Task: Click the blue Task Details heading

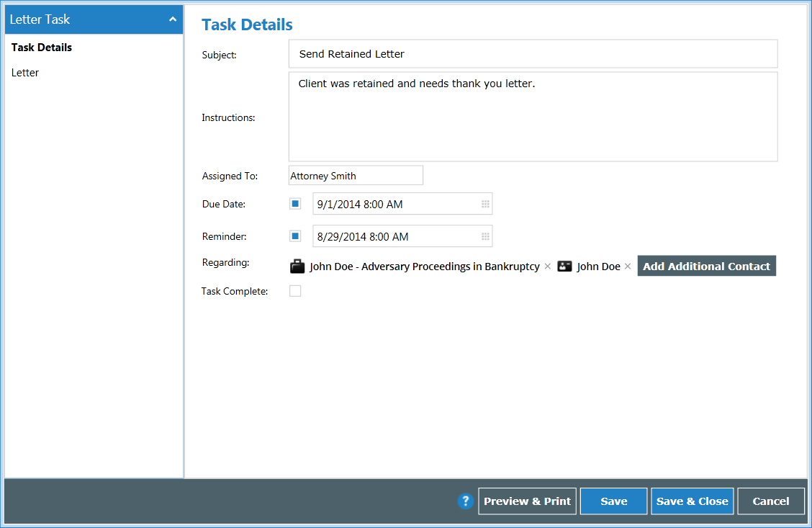Action: pos(247,24)
